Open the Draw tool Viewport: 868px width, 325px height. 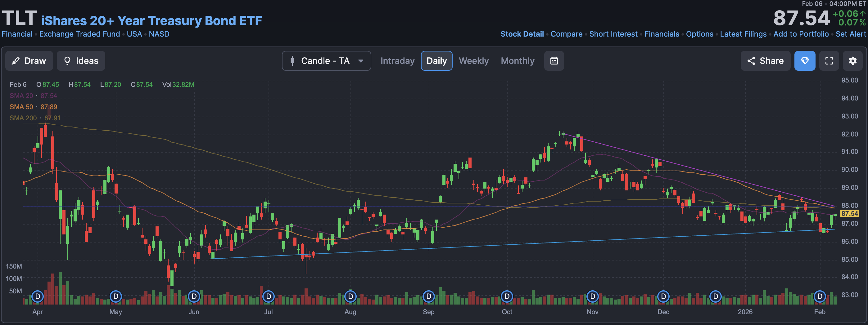[x=29, y=61]
